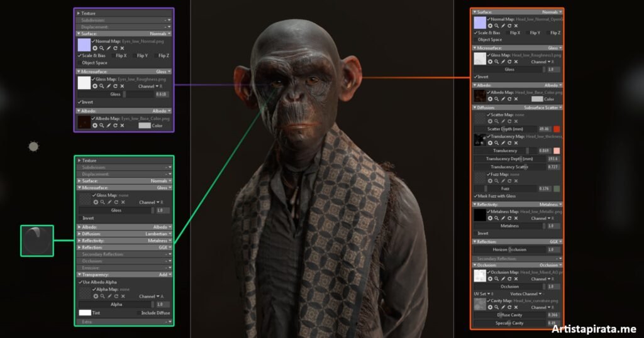Image resolution: width=644 pixels, height=338 pixels.
Task: Open gear settings for Scatter Map
Action: click(x=489, y=121)
